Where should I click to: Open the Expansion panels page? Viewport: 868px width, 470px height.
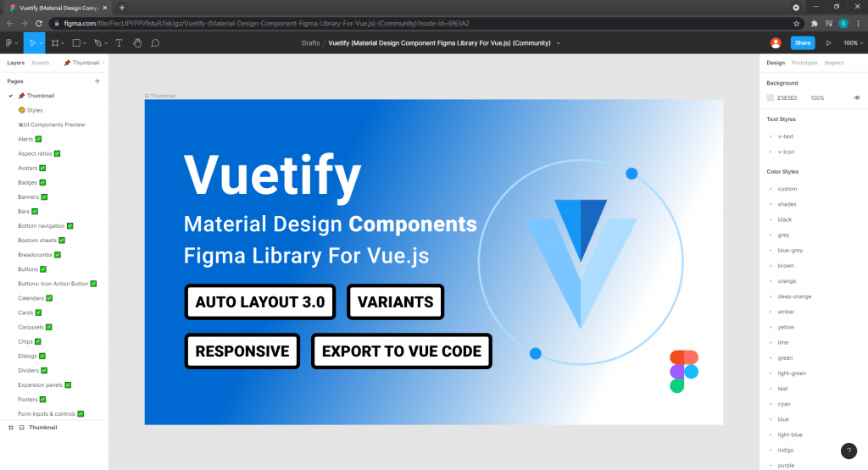44,384
